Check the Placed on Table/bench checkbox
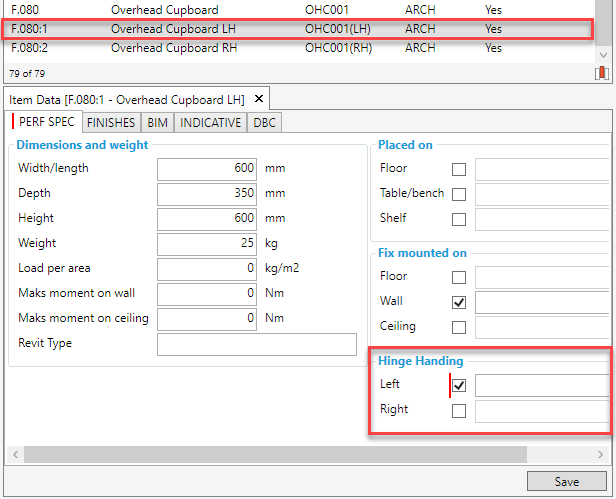Image resolution: width=616 pixels, height=499 pixels. (x=460, y=194)
